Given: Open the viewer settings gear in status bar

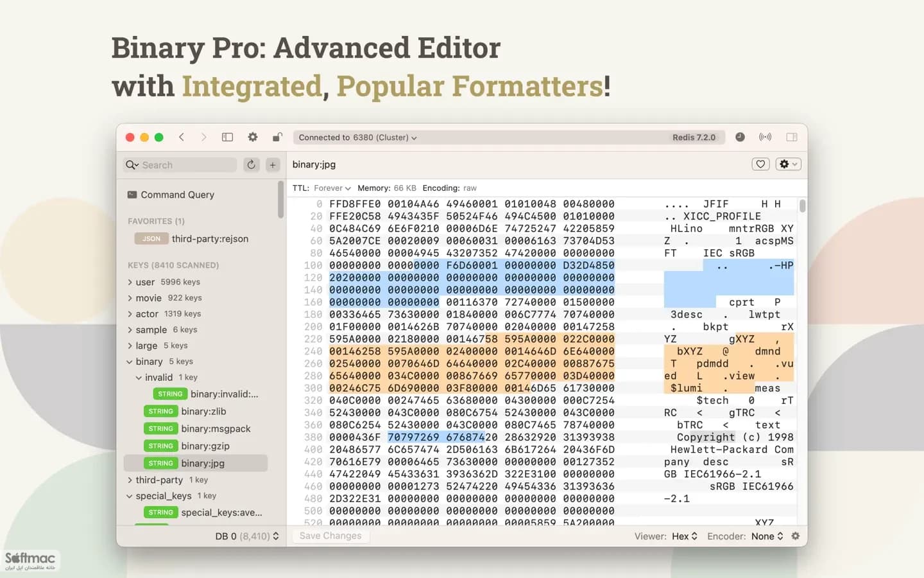Looking at the screenshot, I should [x=796, y=536].
